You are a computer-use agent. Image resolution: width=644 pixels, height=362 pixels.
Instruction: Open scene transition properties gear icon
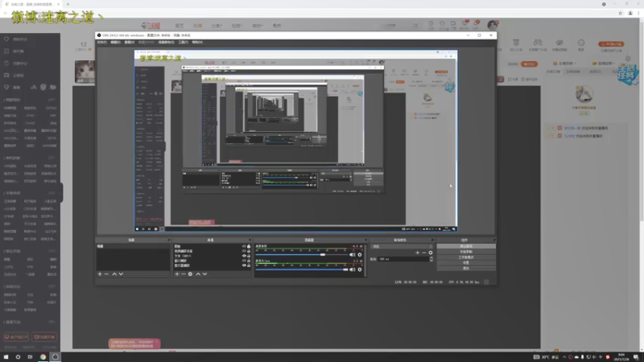[431, 253]
